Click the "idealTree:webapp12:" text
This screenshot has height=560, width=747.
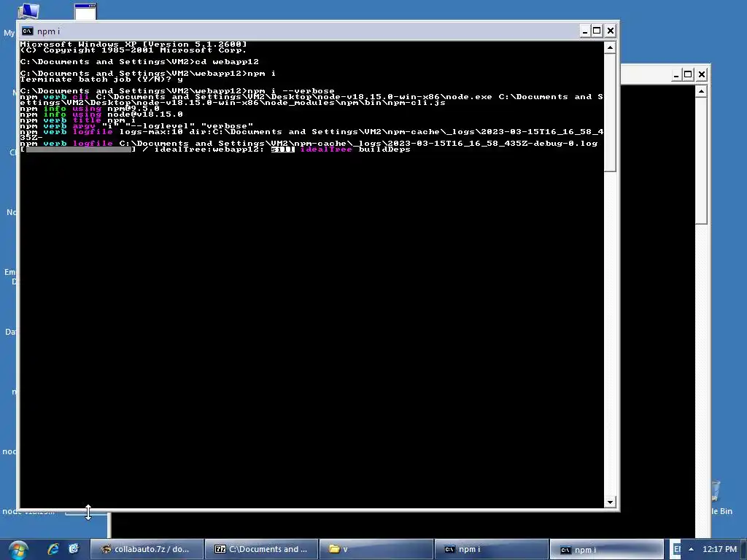coord(209,149)
